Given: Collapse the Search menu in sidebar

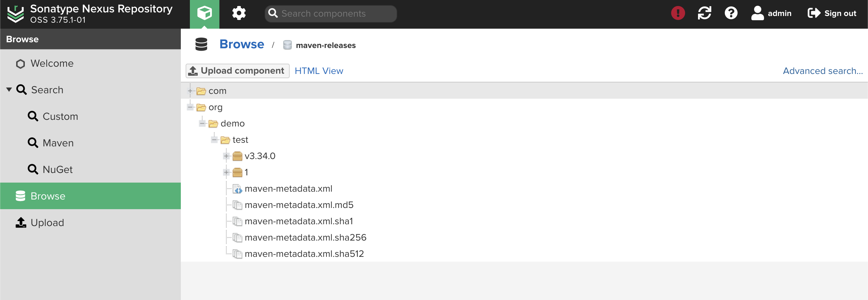Looking at the screenshot, I should [x=9, y=89].
